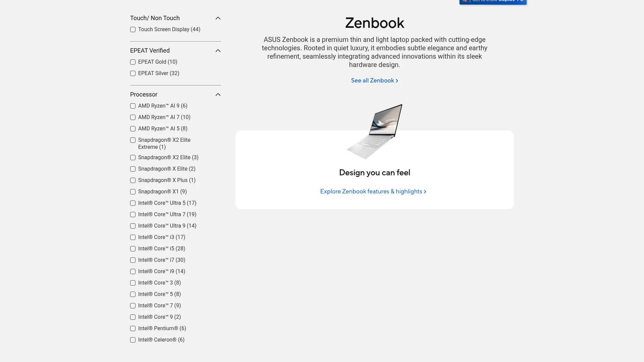Tick Snapdragon X2 Elite (3) checkbox
644x362 pixels.
pyautogui.click(x=133, y=158)
